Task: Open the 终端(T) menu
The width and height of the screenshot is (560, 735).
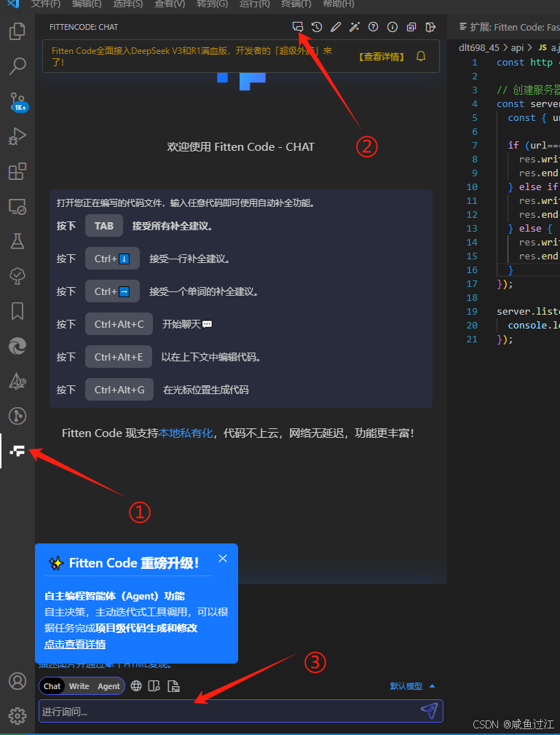Action: 296,4
